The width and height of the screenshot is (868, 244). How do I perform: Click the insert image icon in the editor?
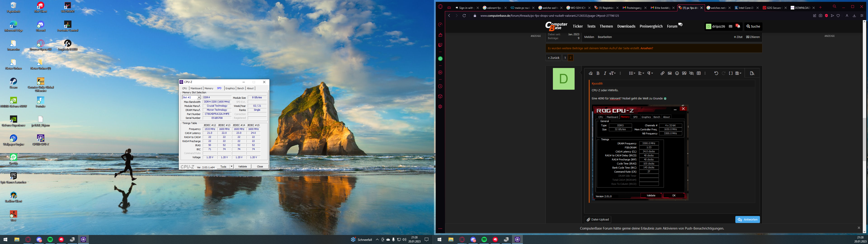coord(670,73)
